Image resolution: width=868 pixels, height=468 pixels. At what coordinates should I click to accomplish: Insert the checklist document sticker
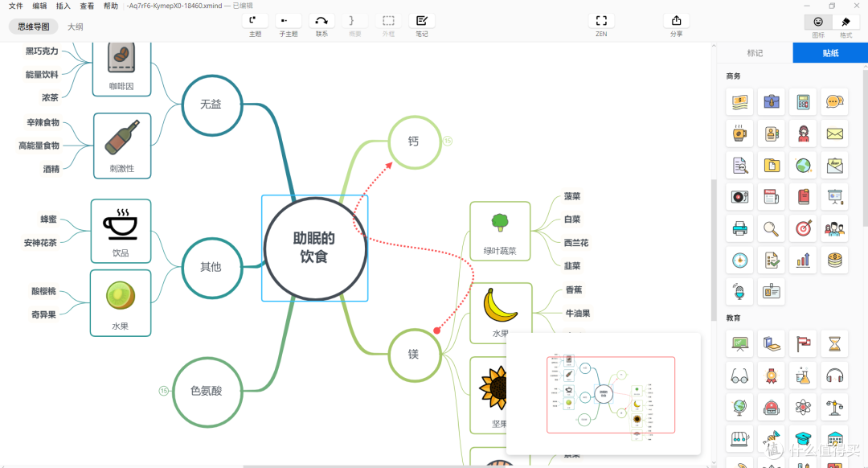(771, 260)
